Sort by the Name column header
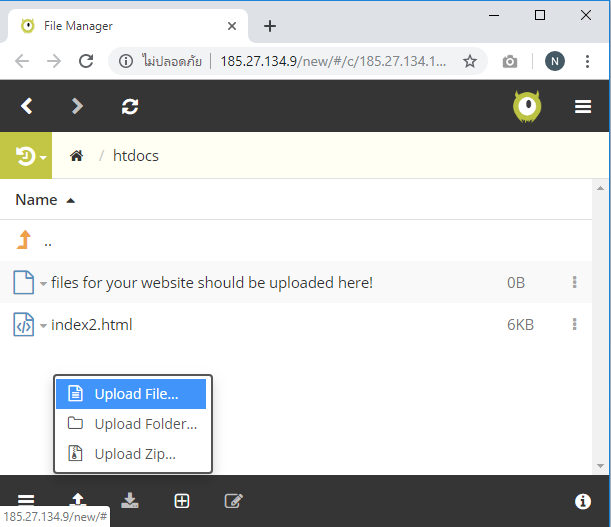This screenshot has width=611, height=527. coord(37,200)
